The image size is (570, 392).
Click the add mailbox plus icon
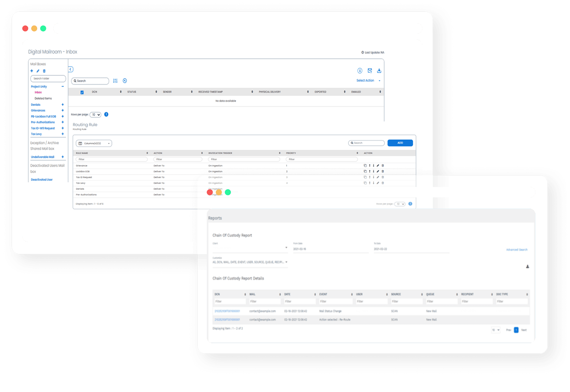[32, 71]
